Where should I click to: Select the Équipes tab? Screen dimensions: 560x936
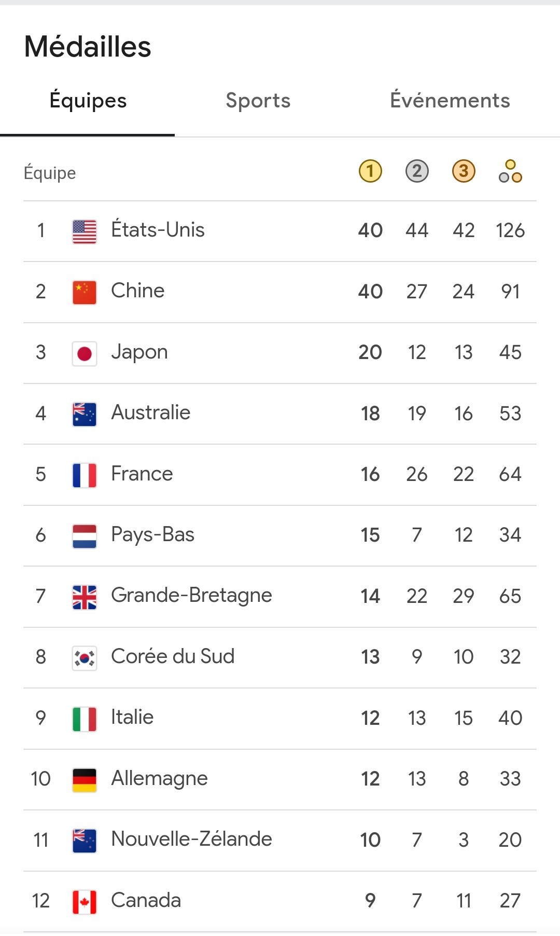88,101
